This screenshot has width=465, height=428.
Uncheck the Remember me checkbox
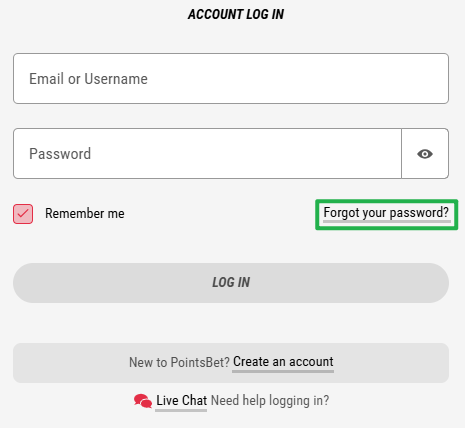click(x=23, y=214)
